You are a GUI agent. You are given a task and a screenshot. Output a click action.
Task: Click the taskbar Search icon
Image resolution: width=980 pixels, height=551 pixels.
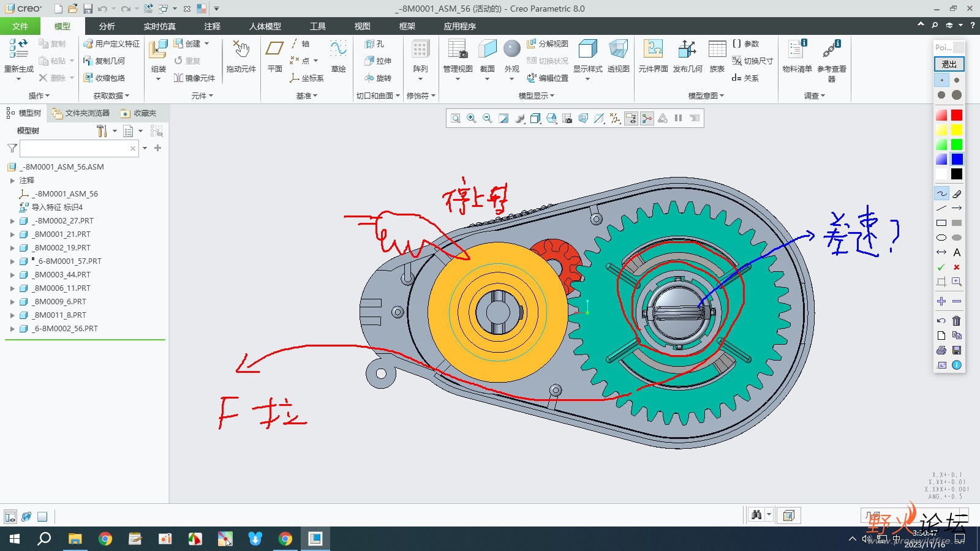(44, 539)
